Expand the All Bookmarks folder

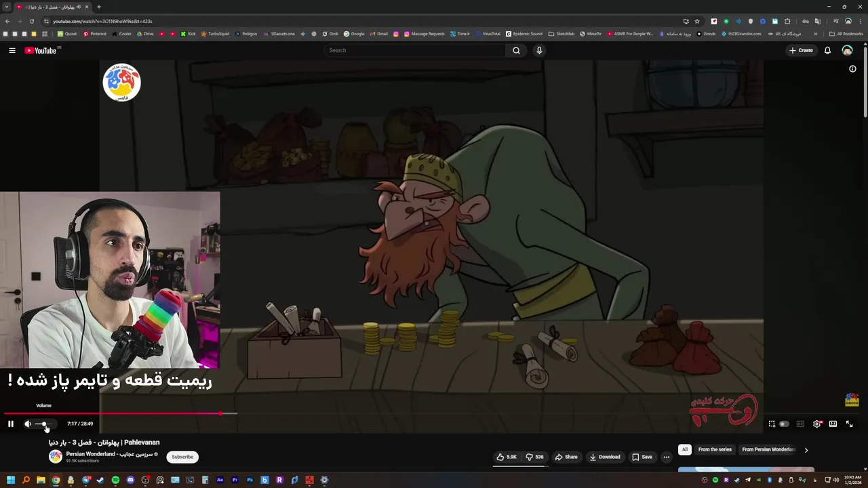click(846, 34)
